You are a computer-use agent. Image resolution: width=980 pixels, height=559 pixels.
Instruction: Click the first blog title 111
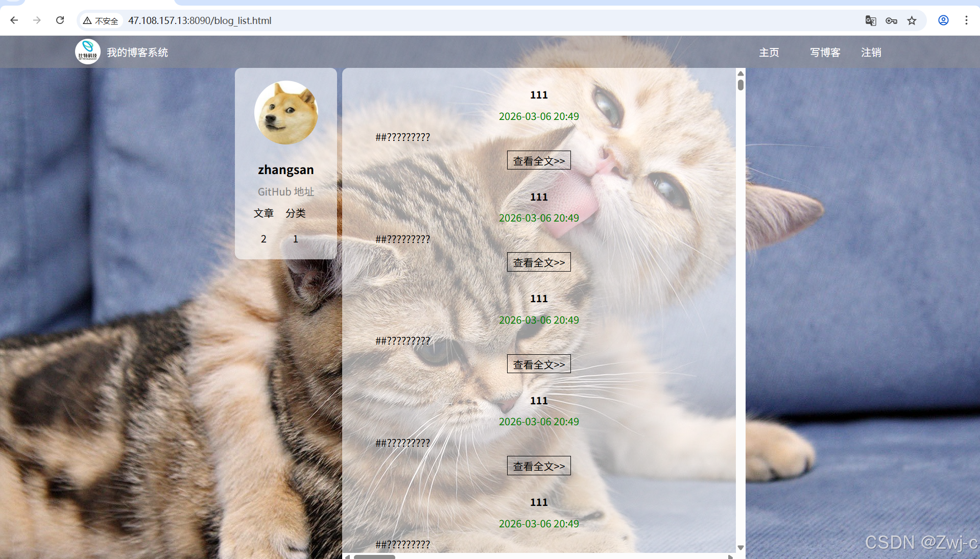(539, 95)
